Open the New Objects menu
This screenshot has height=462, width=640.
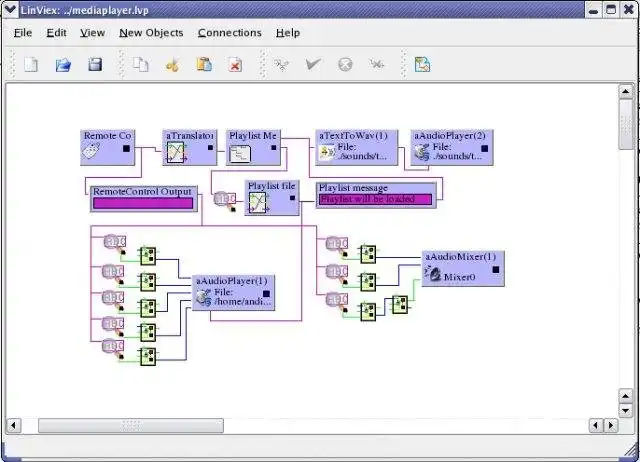[151, 33]
